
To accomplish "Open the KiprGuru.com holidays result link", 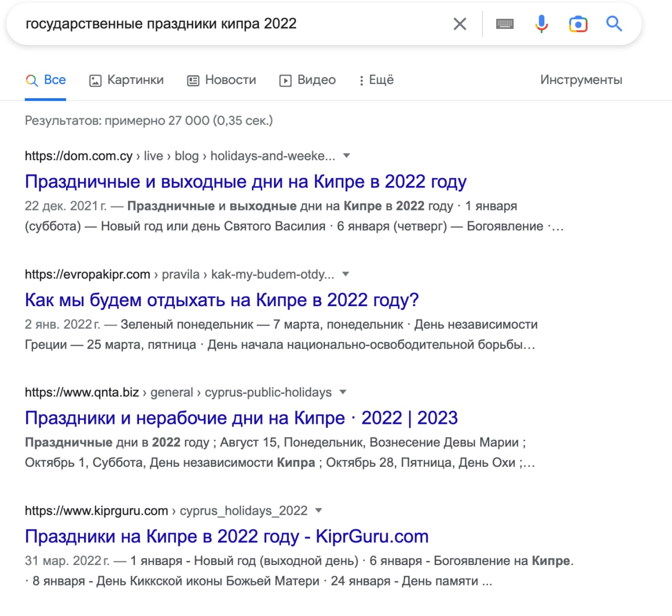I will click(x=226, y=536).
